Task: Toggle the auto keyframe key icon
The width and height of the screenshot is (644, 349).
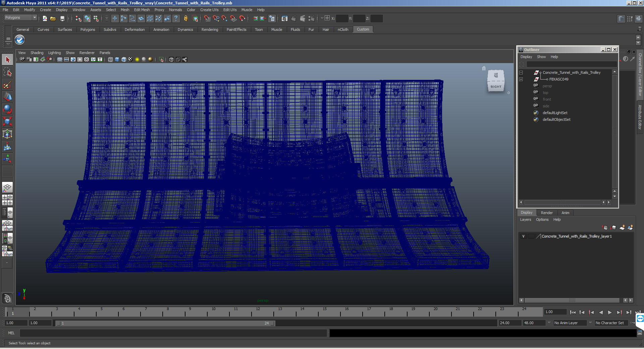Action: click(632, 323)
